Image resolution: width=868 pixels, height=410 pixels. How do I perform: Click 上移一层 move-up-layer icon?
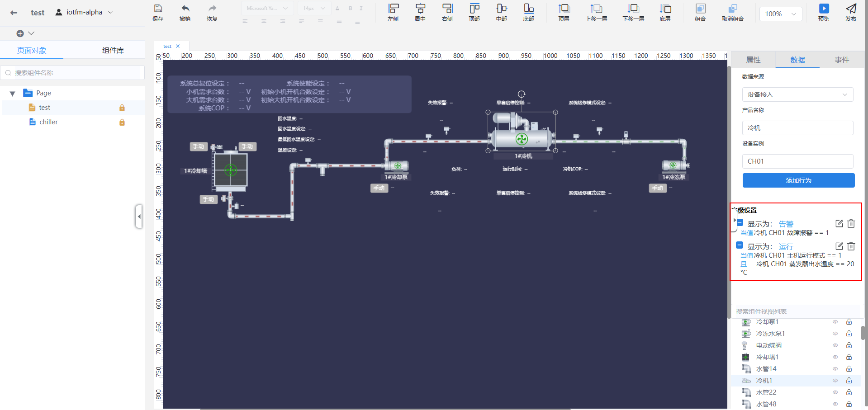coord(596,9)
